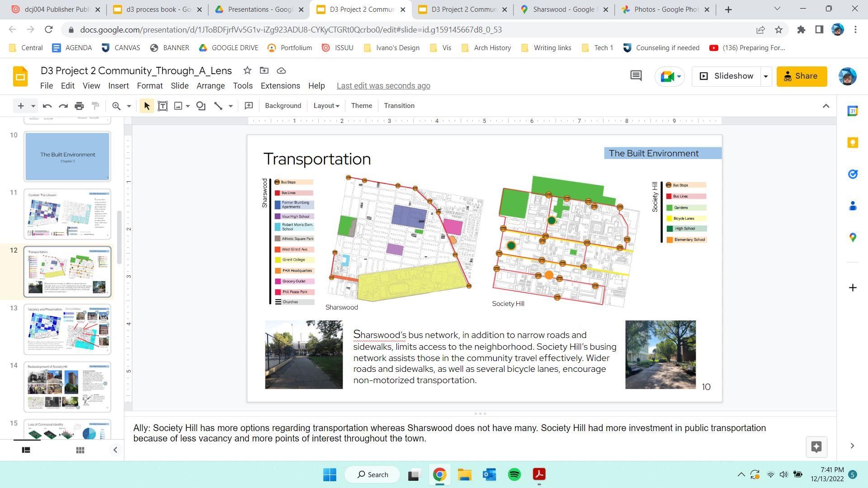Open the Insert menu
The image size is (868, 488).
[x=118, y=86]
